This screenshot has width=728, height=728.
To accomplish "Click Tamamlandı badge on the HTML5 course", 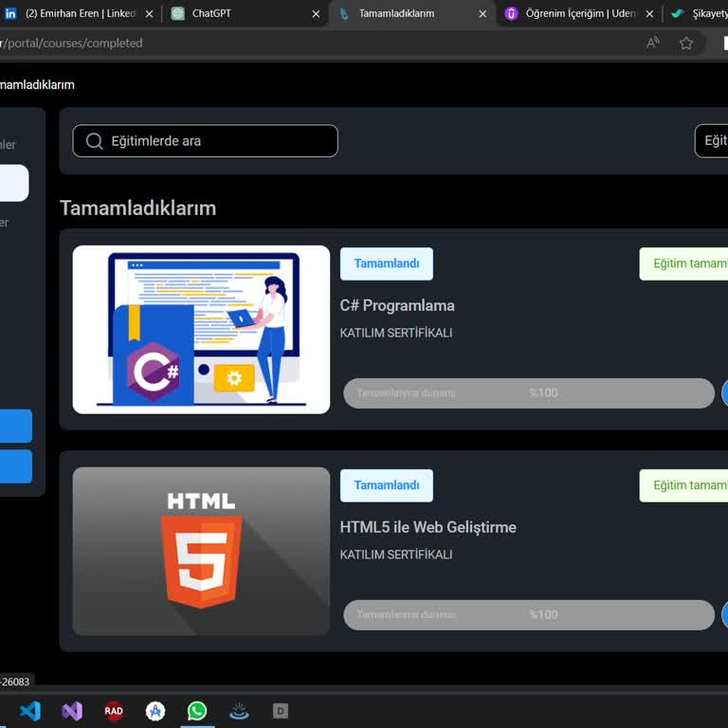I will [387, 485].
